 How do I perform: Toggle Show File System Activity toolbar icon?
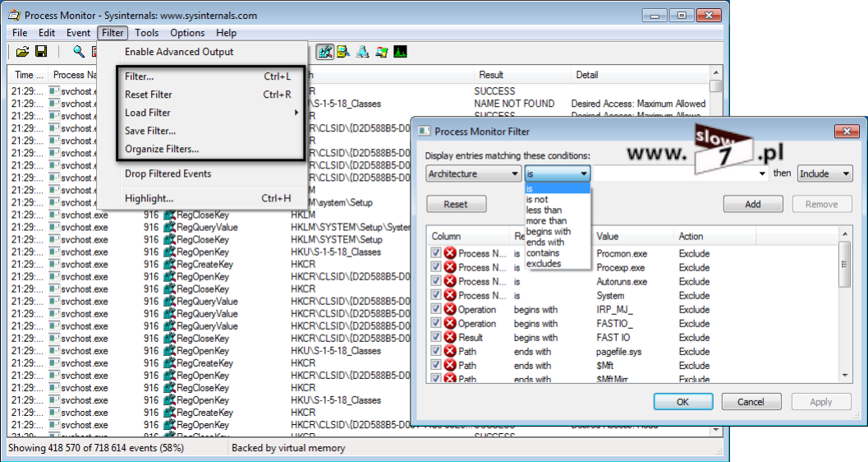point(343,52)
